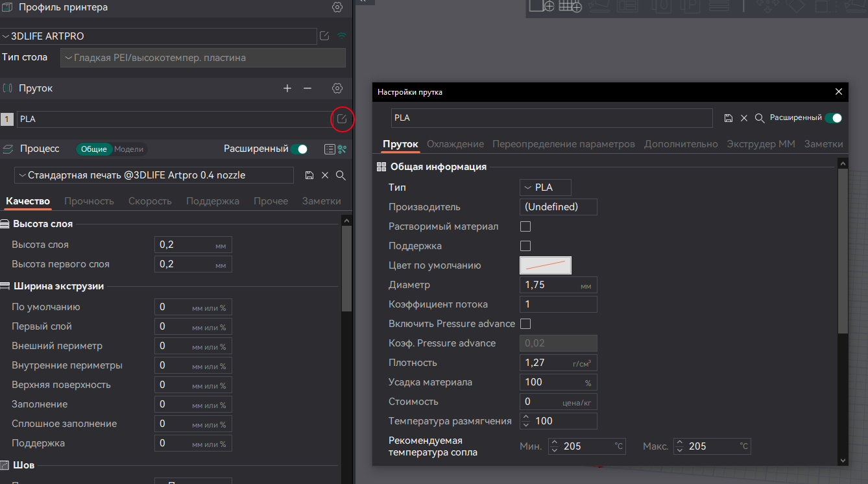Enable the Включить Pressure advance checkbox

click(x=525, y=324)
